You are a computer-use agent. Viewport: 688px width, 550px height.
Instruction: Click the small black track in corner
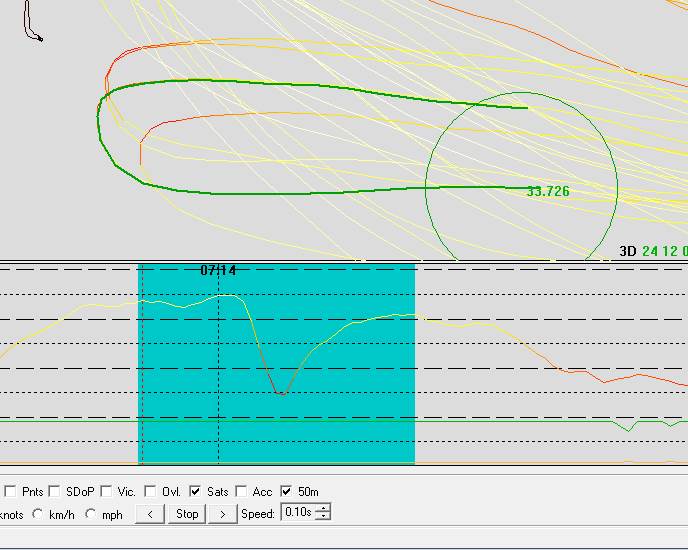pos(32,25)
